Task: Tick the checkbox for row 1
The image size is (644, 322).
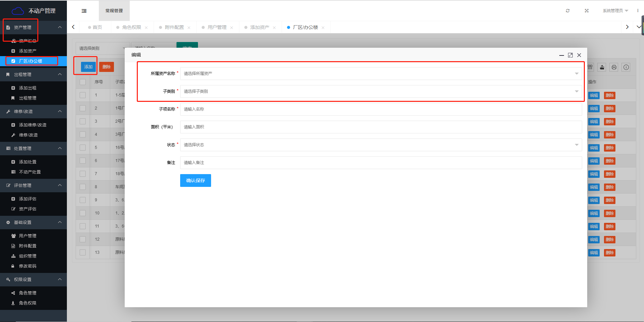Action: [83, 95]
